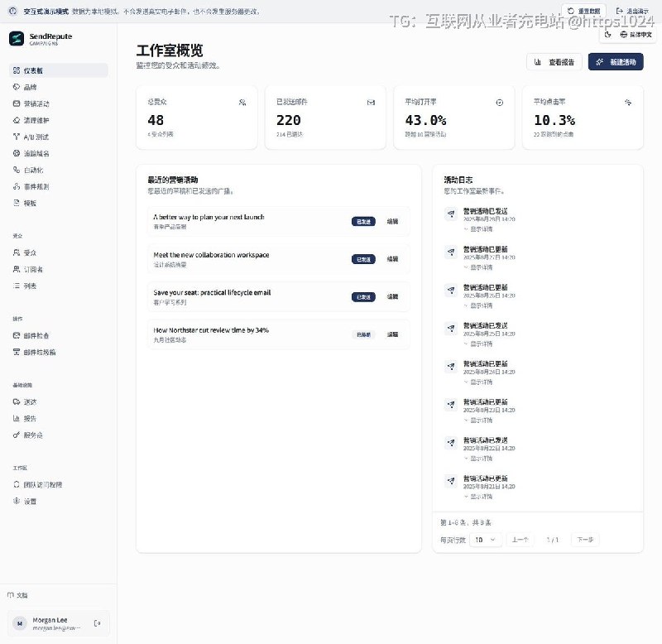This screenshot has height=644, width=662.
Task: Open 模板 templates icon in sidebar
Action: pyautogui.click(x=17, y=203)
